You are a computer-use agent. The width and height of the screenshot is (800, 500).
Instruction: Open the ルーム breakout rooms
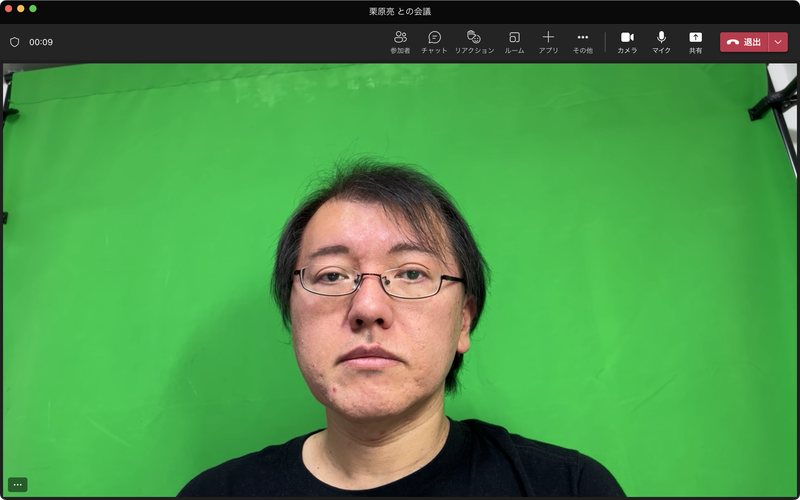(x=514, y=42)
